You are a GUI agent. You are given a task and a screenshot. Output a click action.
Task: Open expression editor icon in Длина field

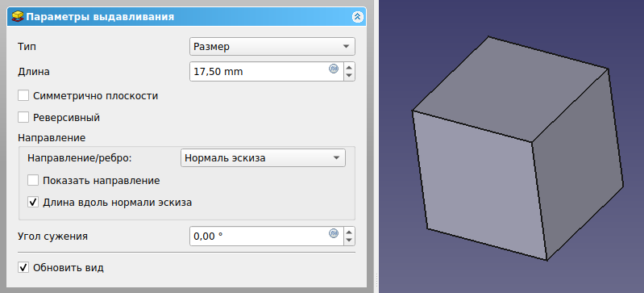(x=334, y=69)
